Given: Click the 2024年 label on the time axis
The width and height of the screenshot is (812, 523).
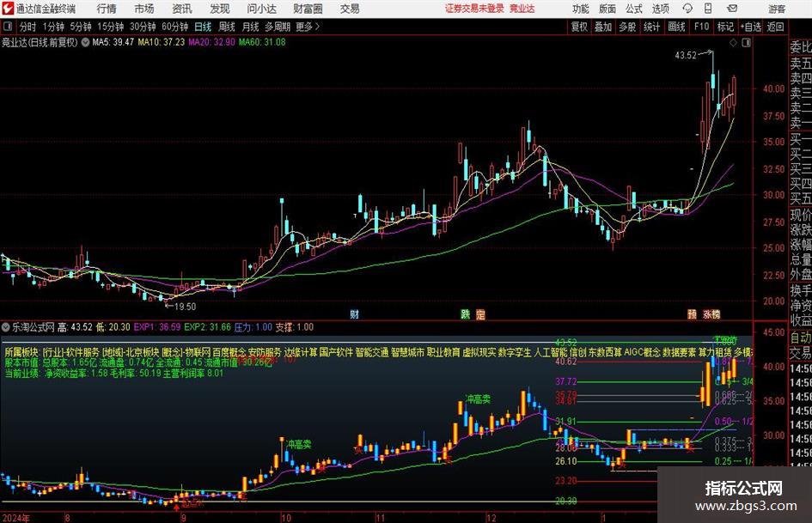Looking at the screenshot, I should pyautogui.click(x=16, y=518).
